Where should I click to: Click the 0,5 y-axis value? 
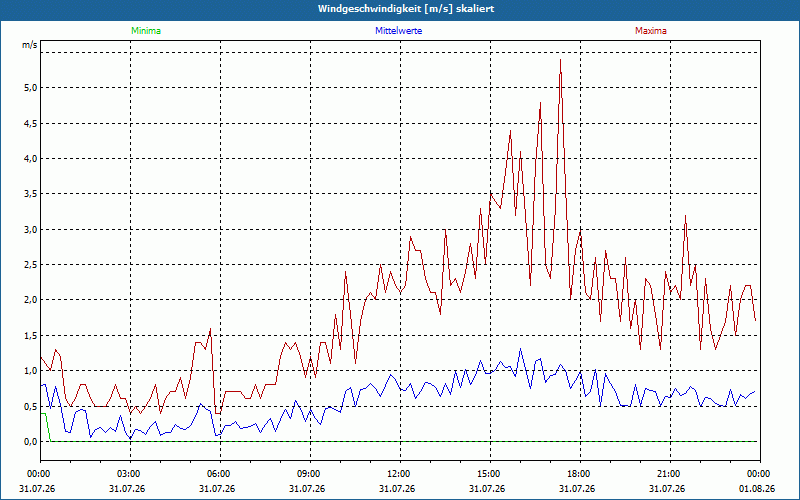tap(31, 406)
